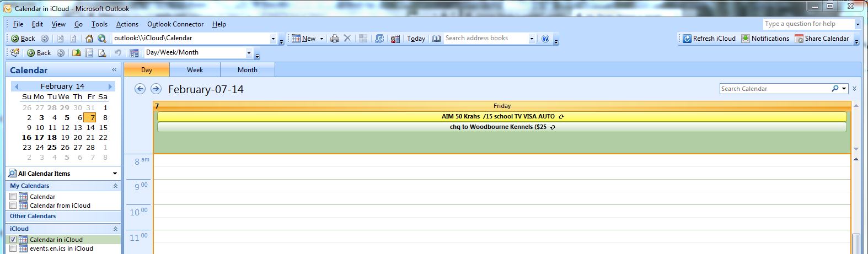
Task: Open the New button dropdown arrow
Action: click(x=322, y=39)
